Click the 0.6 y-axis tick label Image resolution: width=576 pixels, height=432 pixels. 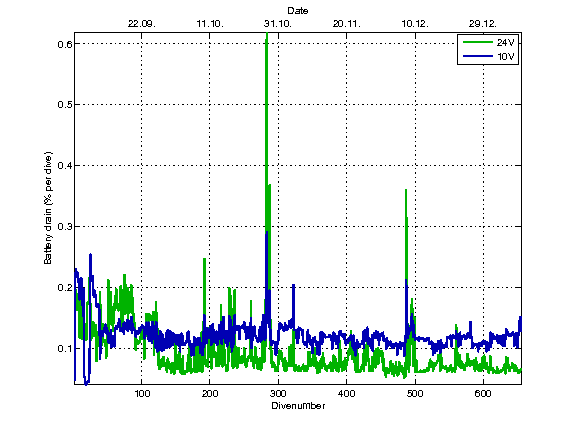[64, 44]
